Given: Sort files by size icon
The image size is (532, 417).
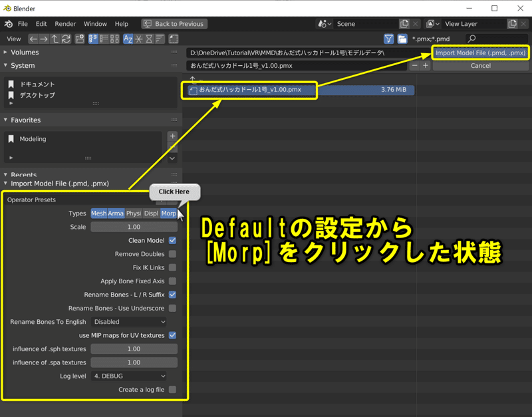Looking at the screenshot, I should [160, 39].
